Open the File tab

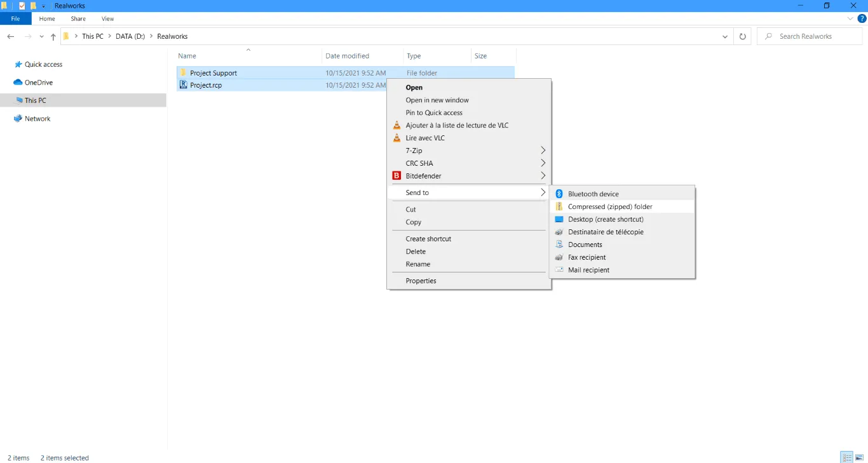[x=15, y=18]
